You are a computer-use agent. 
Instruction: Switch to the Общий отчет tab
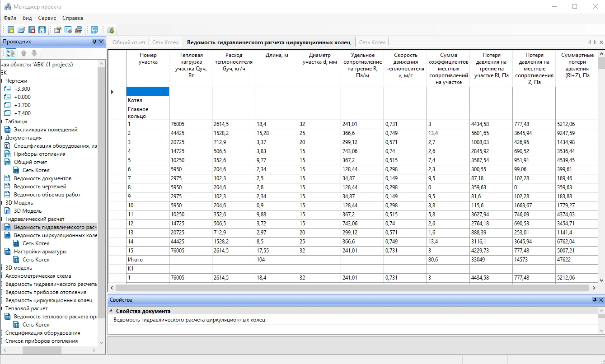[x=129, y=42]
